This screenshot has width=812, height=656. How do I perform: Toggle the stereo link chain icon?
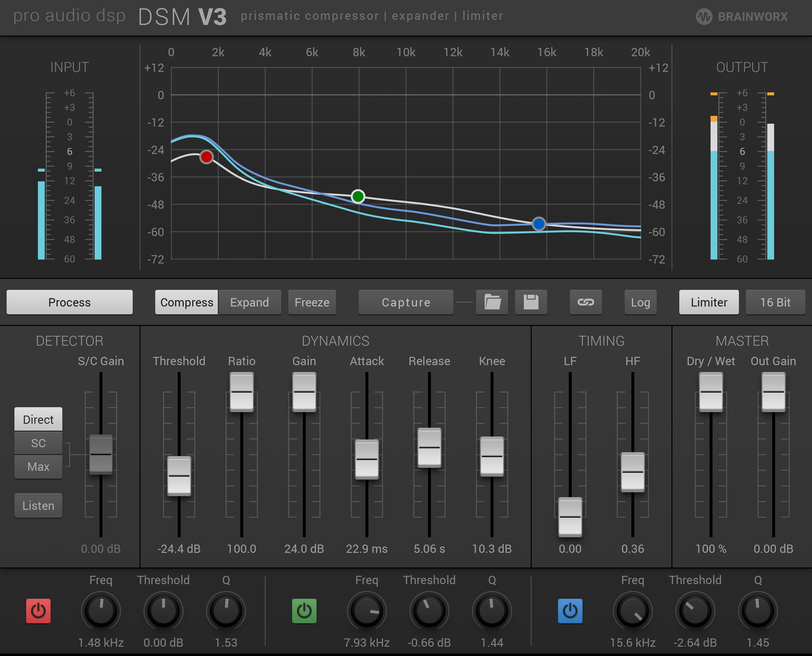point(586,302)
